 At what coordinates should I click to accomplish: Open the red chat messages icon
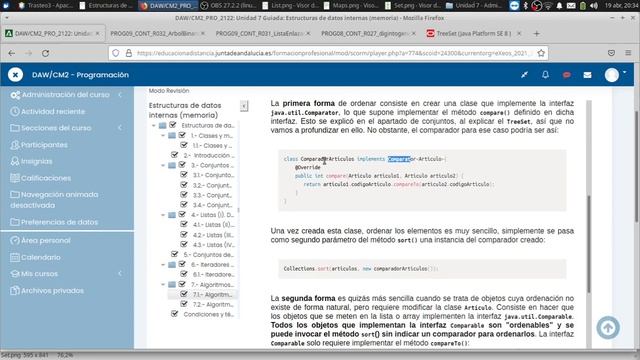click(x=567, y=75)
